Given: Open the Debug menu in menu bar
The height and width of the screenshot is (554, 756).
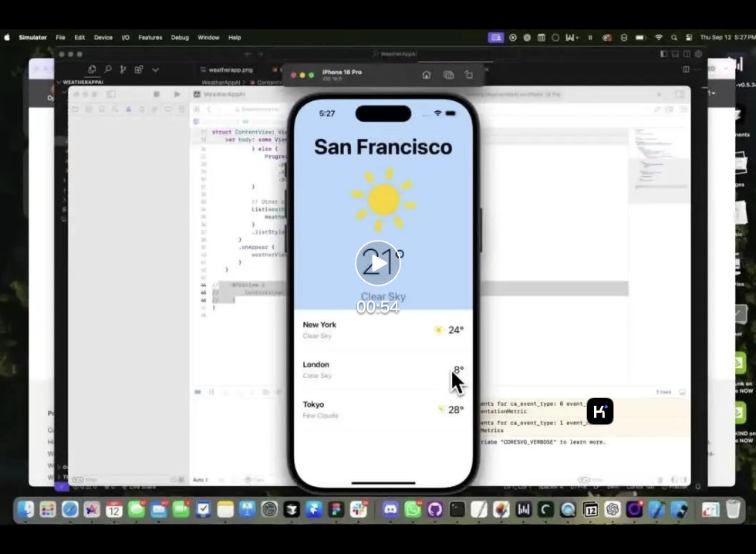Looking at the screenshot, I should 180,37.
